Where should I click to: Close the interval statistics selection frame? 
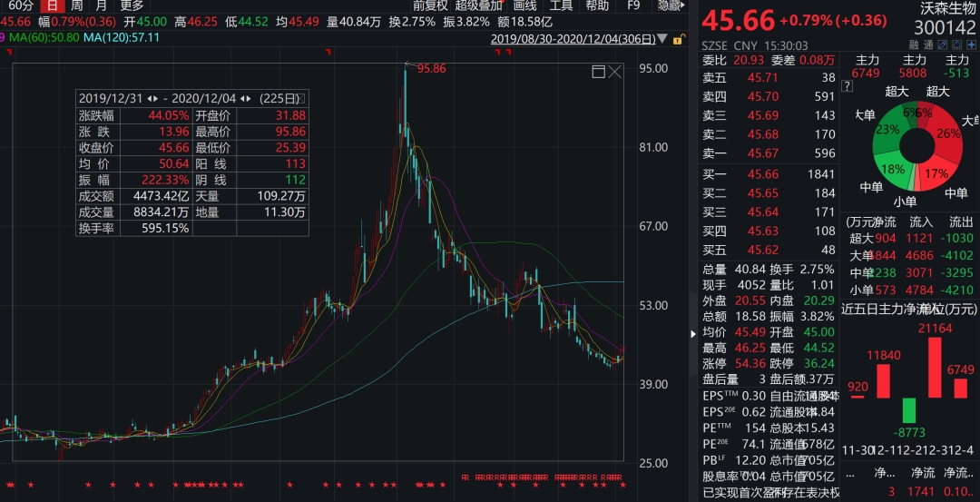(615, 72)
